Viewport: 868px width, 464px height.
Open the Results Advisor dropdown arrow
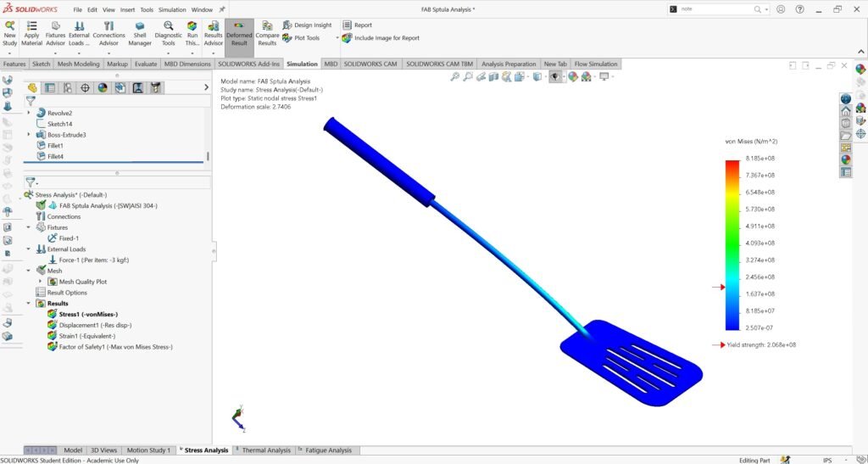[x=213, y=53]
